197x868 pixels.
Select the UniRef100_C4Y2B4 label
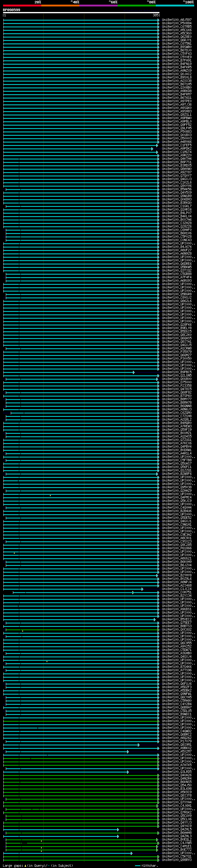tap(177, 704)
